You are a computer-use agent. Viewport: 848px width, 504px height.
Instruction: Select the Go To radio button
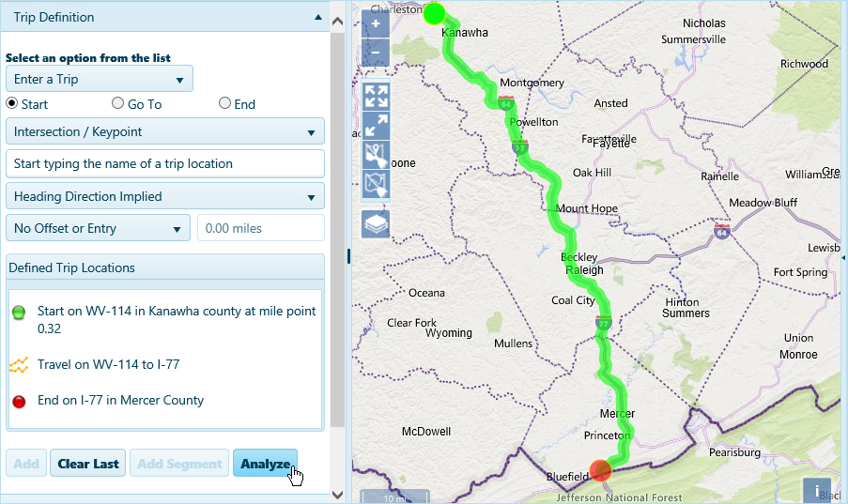(x=118, y=104)
